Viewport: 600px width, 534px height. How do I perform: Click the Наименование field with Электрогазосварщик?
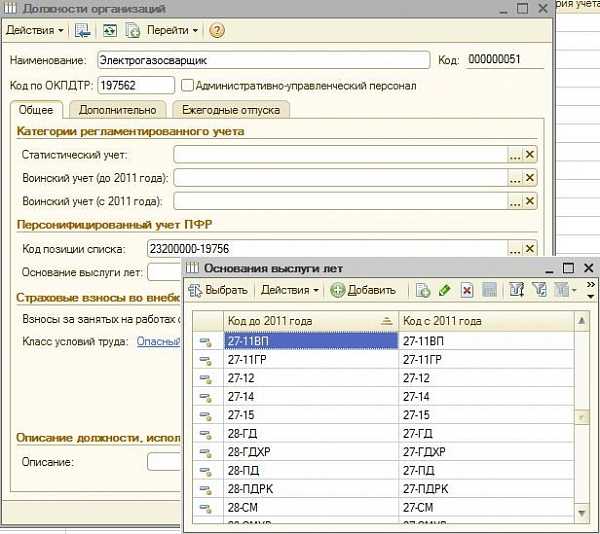point(264,60)
